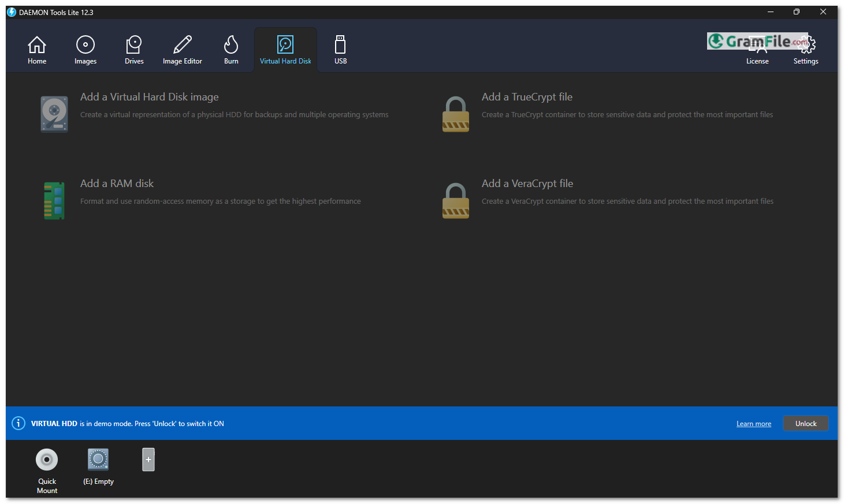The height and width of the screenshot is (504, 844).
Task: Click the hard disk drive icon
Action: (54, 114)
